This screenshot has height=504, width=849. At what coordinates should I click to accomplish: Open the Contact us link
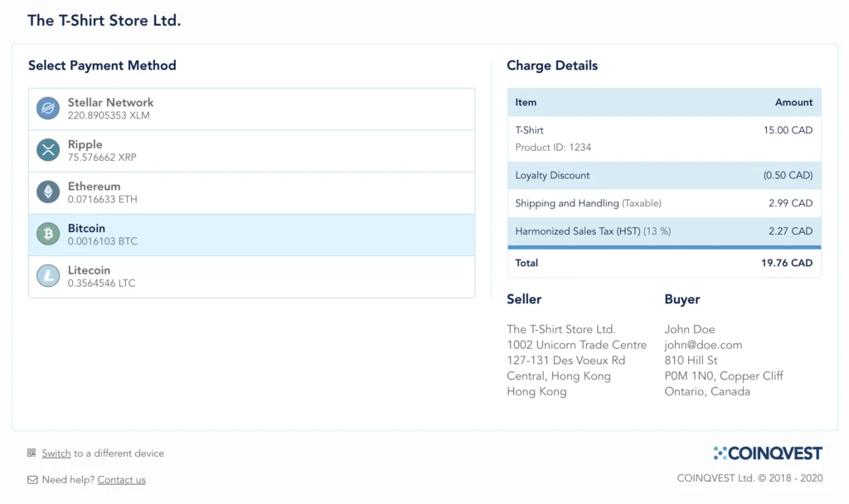[121, 480]
